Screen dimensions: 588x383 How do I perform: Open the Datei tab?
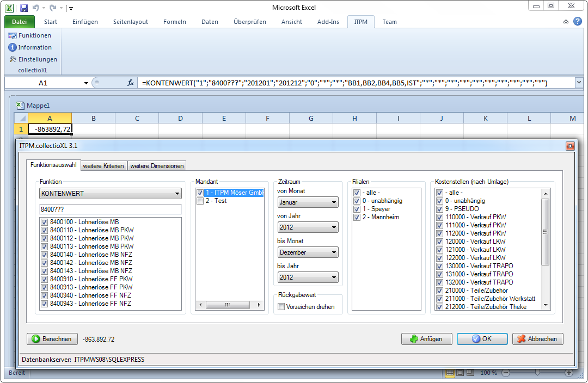coord(20,22)
